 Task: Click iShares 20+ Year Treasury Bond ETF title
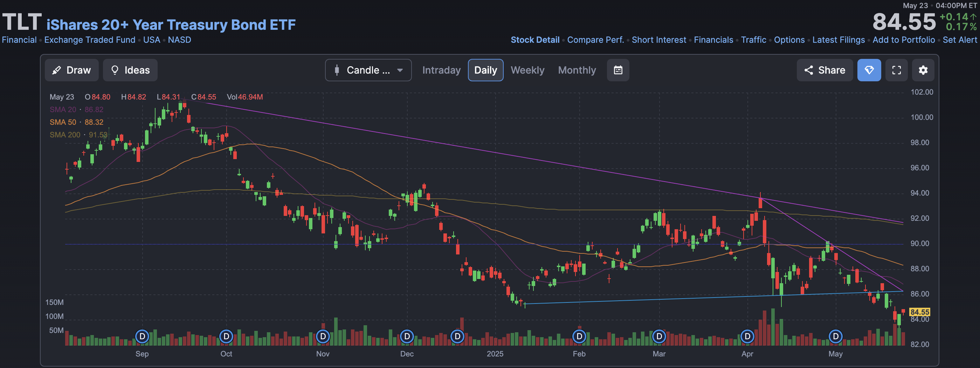coord(171,25)
